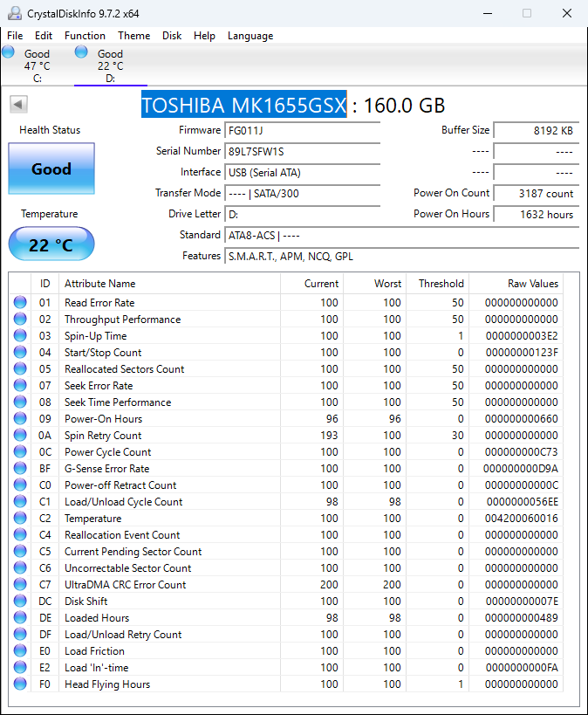The height and width of the screenshot is (715, 588).
Task: Click the status icon for Load 'In'-time
Action: point(20,667)
